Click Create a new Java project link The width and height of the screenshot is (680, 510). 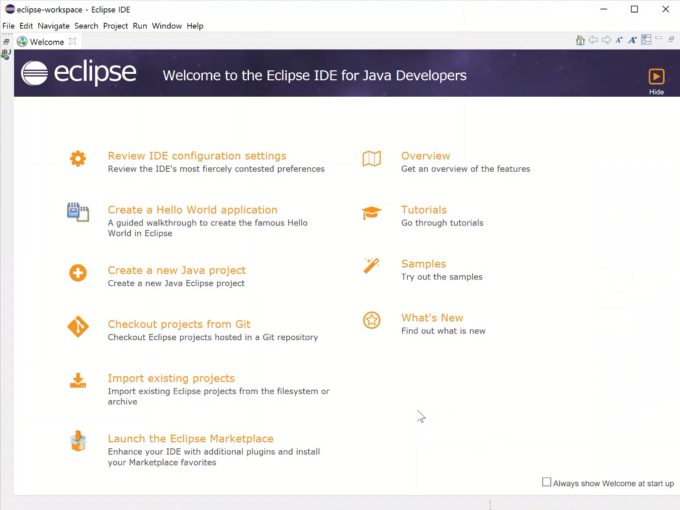coord(177,270)
